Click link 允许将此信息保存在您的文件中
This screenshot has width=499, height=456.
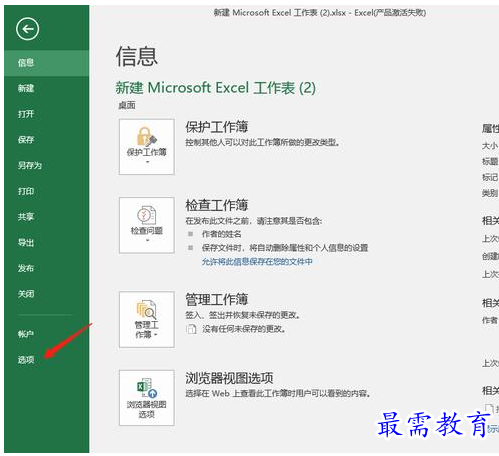click(257, 262)
